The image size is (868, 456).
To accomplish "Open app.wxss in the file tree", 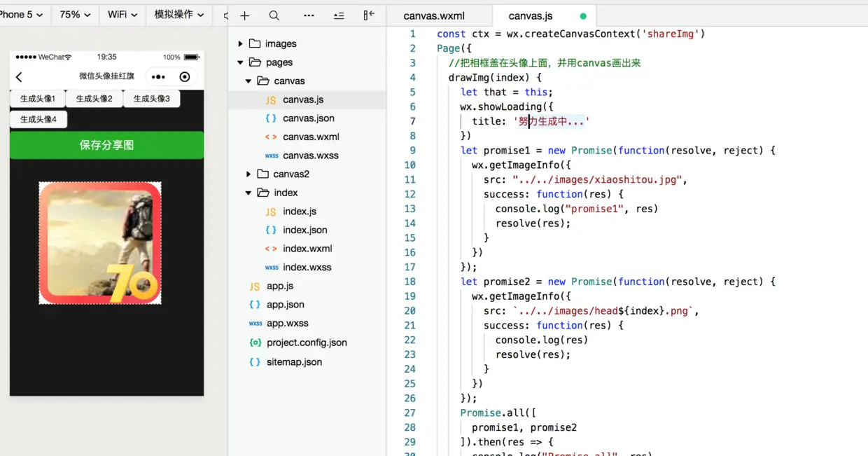I will [288, 324].
